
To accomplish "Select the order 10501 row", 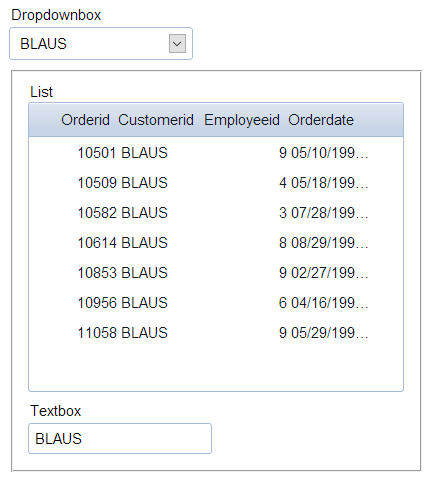I will point(216,153).
